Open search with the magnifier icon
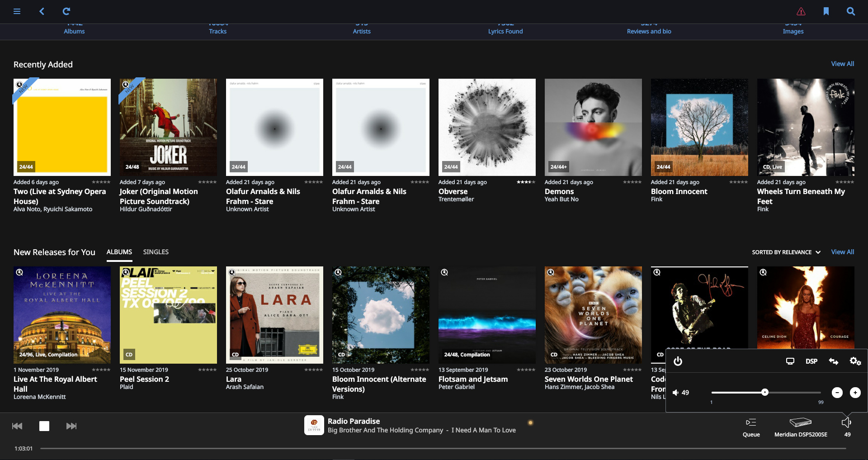The image size is (868, 460). pyautogui.click(x=851, y=11)
